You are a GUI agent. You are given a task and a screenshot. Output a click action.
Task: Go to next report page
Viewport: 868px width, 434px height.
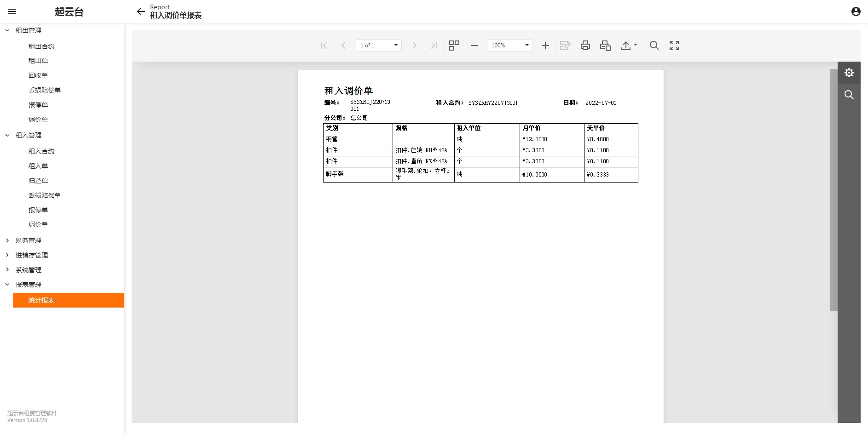coord(414,46)
